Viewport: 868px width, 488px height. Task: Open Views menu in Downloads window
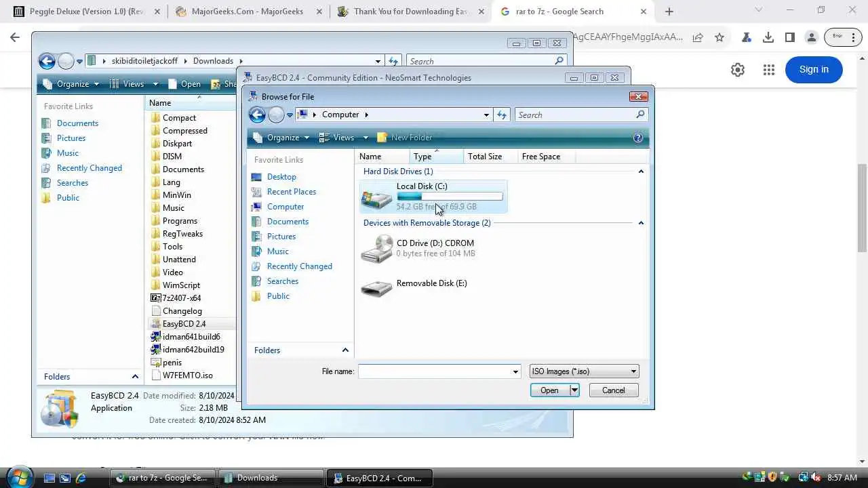(x=133, y=84)
